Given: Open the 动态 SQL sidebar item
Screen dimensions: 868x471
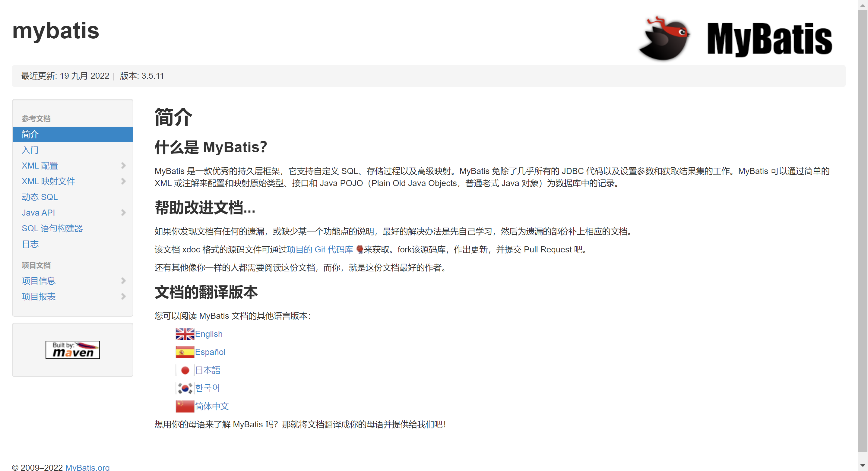Looking at the screenshot, I should (40, 197).
